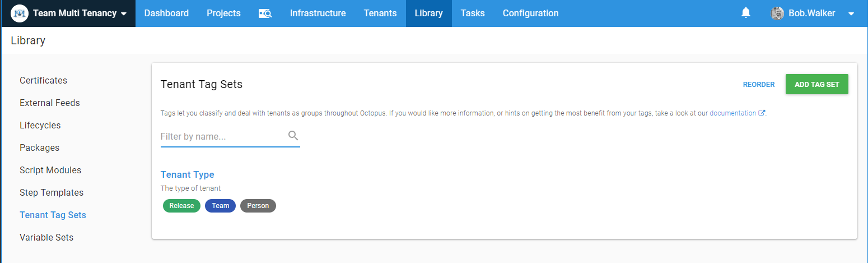Select the green Release tag

(181, 206)
